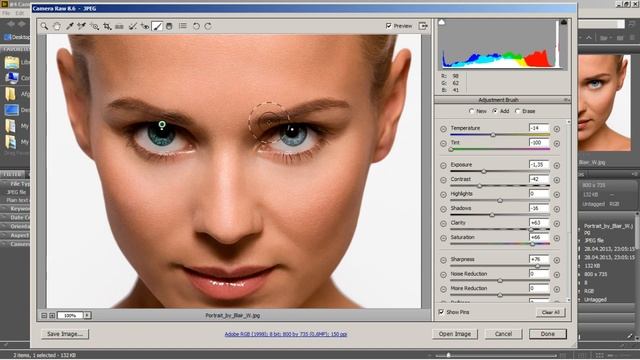
Task: Select the Adjustment Brush tool
Action: 157,26
